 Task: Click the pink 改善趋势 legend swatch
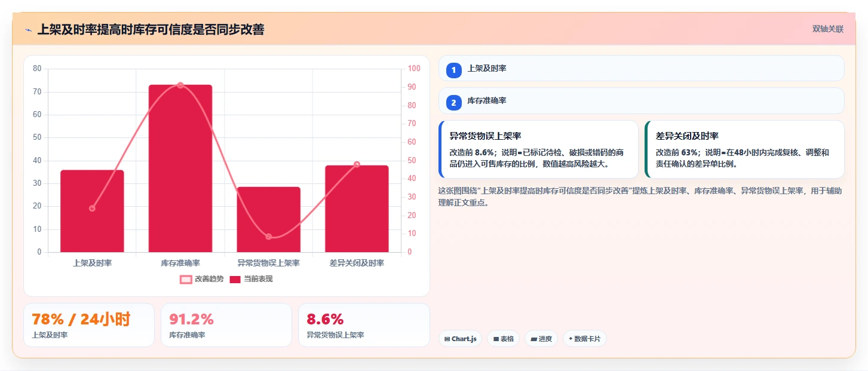(186, 279)
